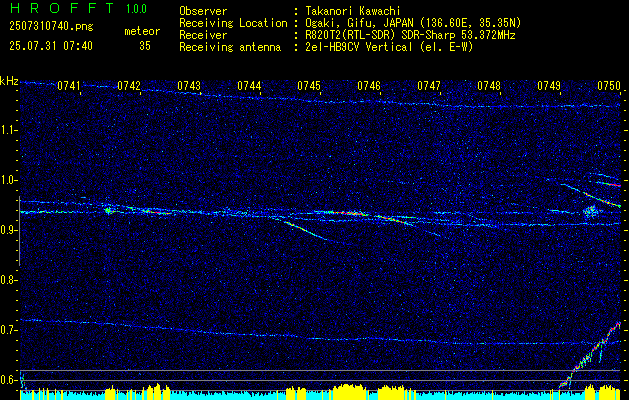The image size is (629, 400).
Task: Click the Observer field label
Action: [203, 11]
